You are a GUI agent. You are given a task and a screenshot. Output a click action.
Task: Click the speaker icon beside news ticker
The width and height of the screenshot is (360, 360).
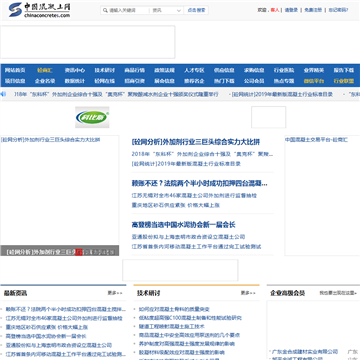[x=3, y=94]
